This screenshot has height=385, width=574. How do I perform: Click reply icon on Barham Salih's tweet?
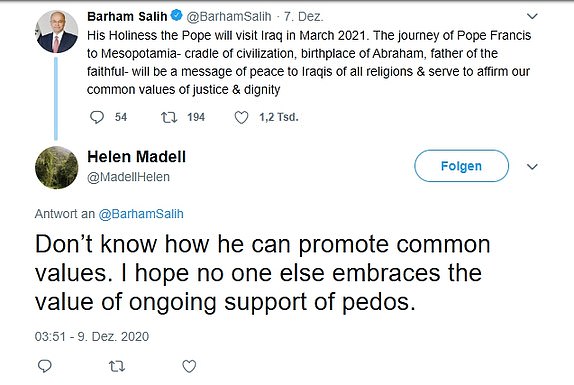click(97, 117)
